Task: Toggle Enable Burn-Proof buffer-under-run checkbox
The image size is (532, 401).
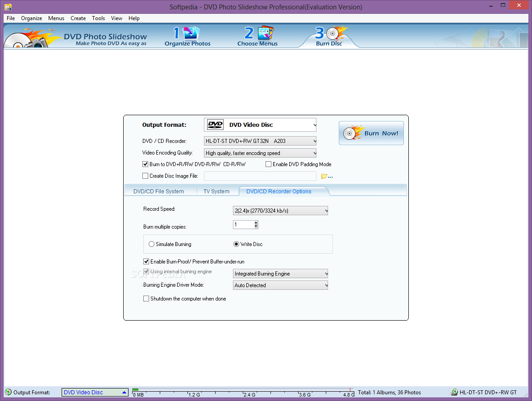Action: click(x=146, y=261)
